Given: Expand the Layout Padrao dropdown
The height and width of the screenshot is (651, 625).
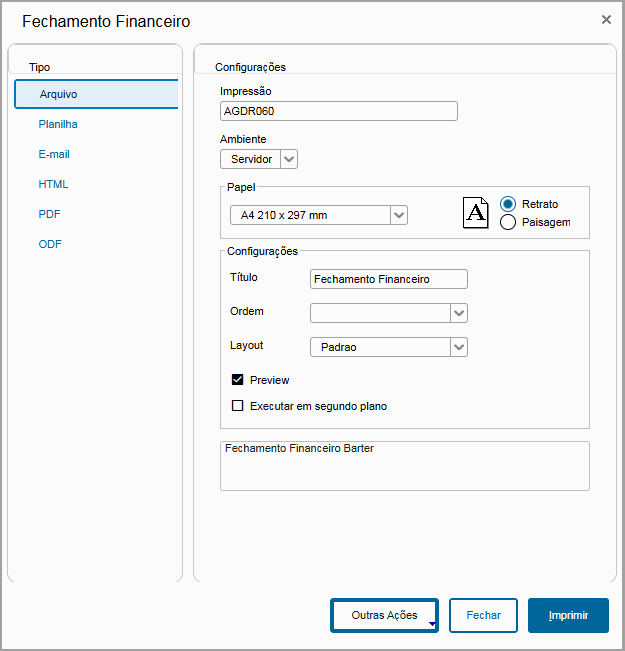Looking at the screenshot, I should click(x=459, y=347).
